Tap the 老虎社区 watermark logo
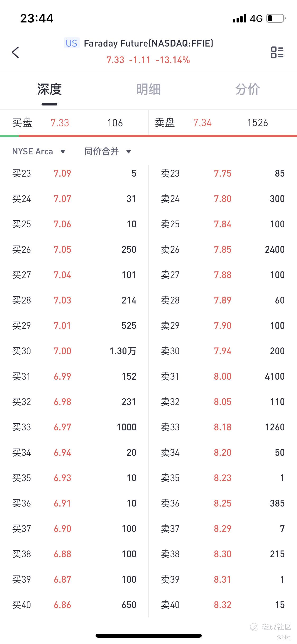Image resolution: width=297 pixels, height=644 pixels. (x=270, y=627)
